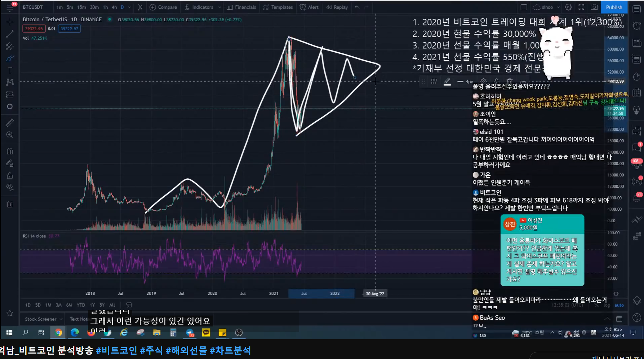Click the blue Publish button
The width and height of the screenshot is (644, 359).
(614, 7)
